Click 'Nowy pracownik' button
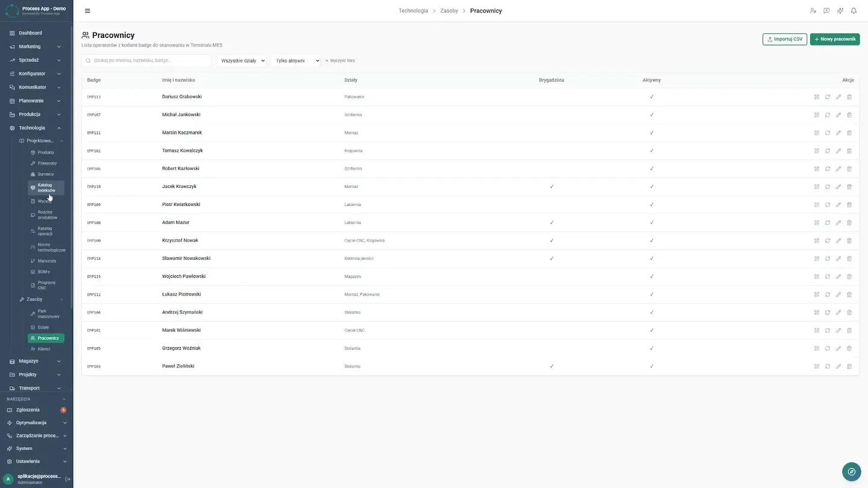The image size is (868, 488). click(x=835, y=39)
